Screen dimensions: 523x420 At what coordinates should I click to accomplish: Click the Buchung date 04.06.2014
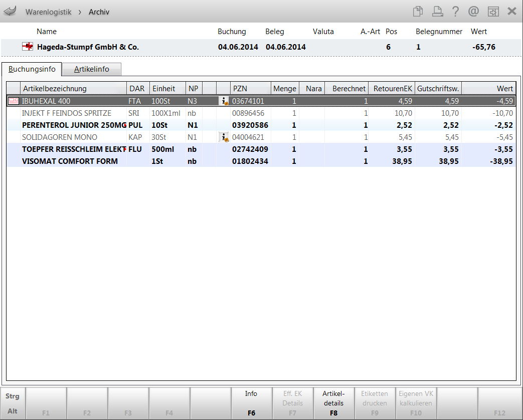[238, 47]
